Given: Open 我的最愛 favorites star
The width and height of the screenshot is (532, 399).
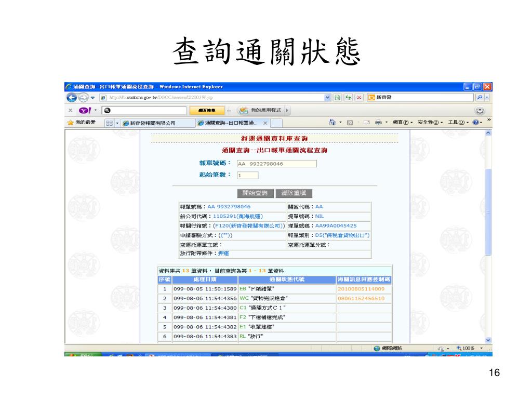Looking at the screenshot, I should coord(82,123).
